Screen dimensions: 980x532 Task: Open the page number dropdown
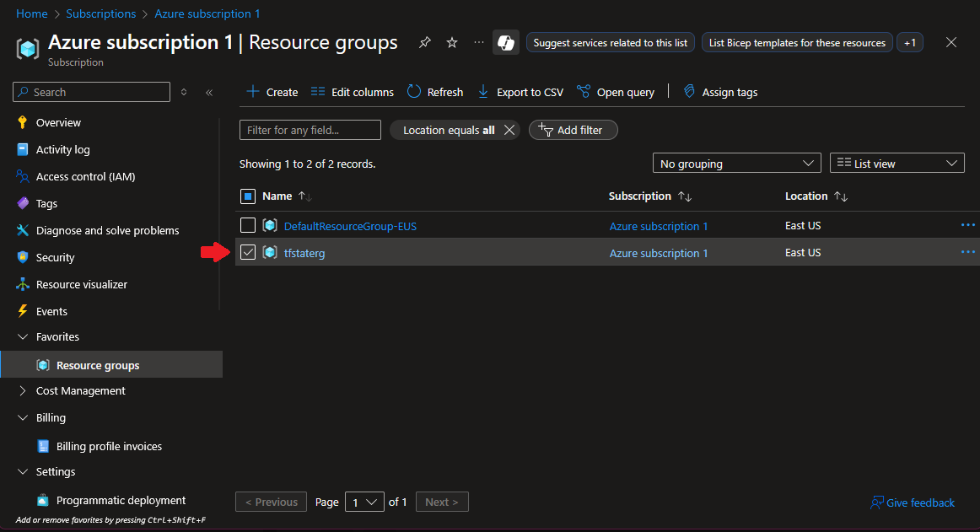pos(364,502)
